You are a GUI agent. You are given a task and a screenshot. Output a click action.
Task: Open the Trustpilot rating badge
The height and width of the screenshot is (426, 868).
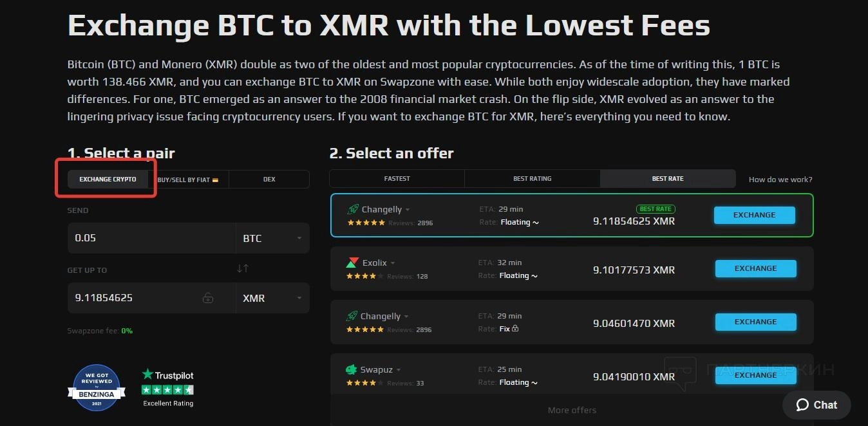[167, 387]
